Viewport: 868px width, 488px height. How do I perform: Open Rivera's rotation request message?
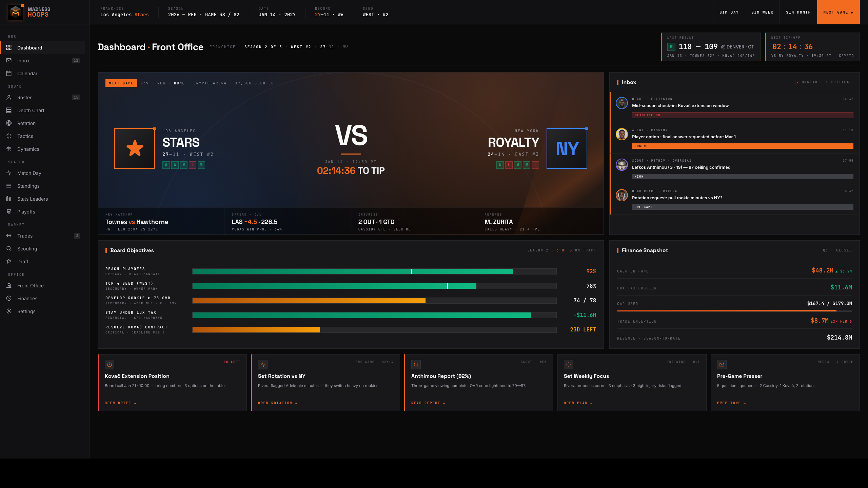pos(735,199)
